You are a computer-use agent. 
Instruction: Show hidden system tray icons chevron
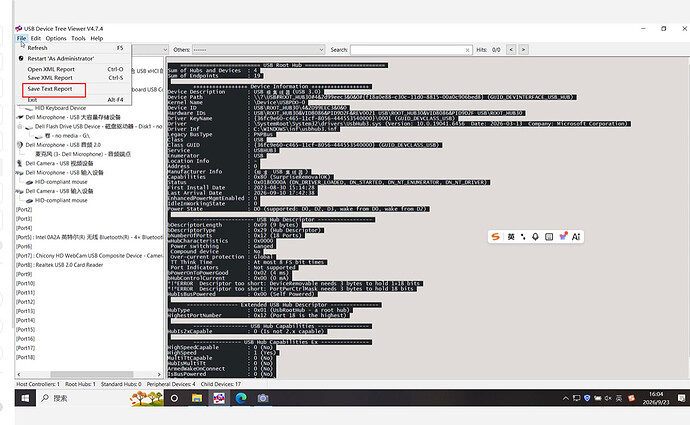pyautogui.click(x=565, y=398)
